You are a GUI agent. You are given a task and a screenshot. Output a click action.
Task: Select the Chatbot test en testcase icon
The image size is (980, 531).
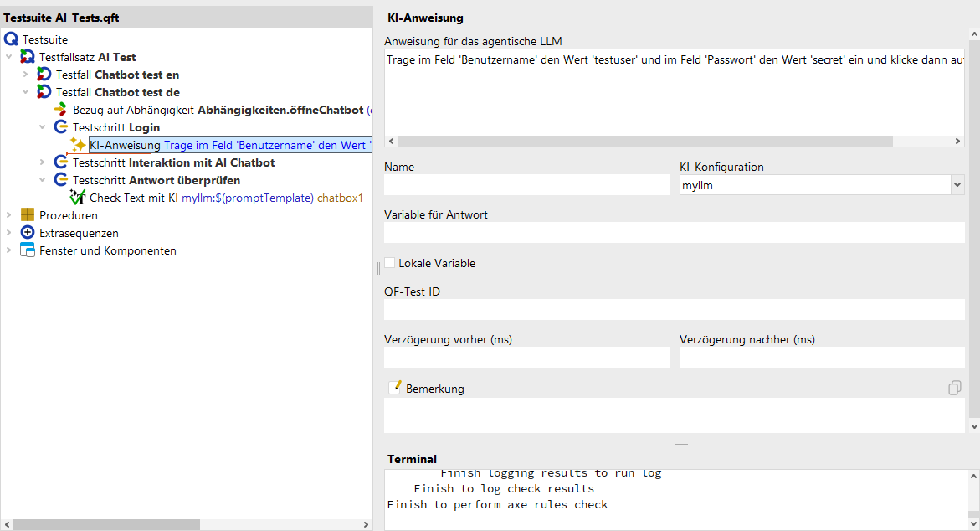point(44,75)
